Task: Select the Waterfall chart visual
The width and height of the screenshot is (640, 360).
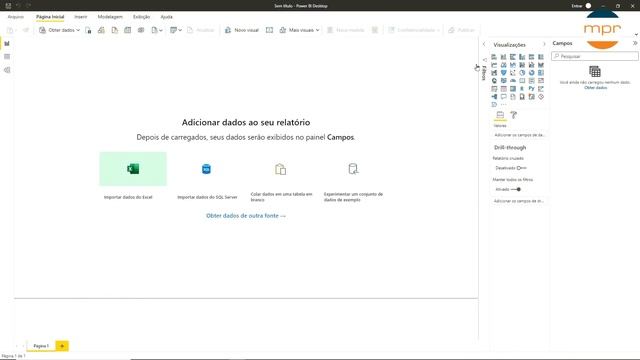Action: [494, 73]
